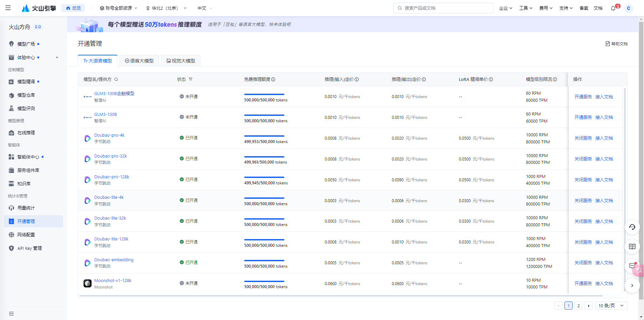Go to page 2 of the table
The image size is (644, 320).
tap(578, 306)
